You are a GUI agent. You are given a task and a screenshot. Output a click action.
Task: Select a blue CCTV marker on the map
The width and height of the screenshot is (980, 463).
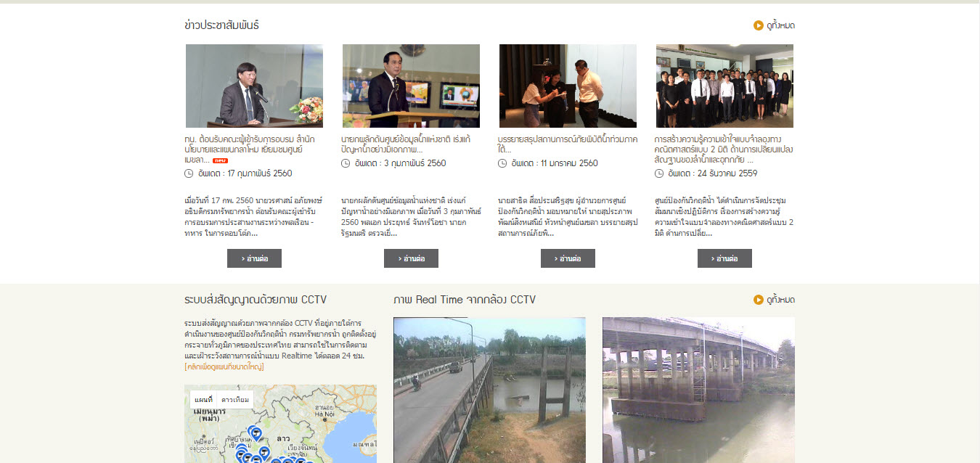255,433
